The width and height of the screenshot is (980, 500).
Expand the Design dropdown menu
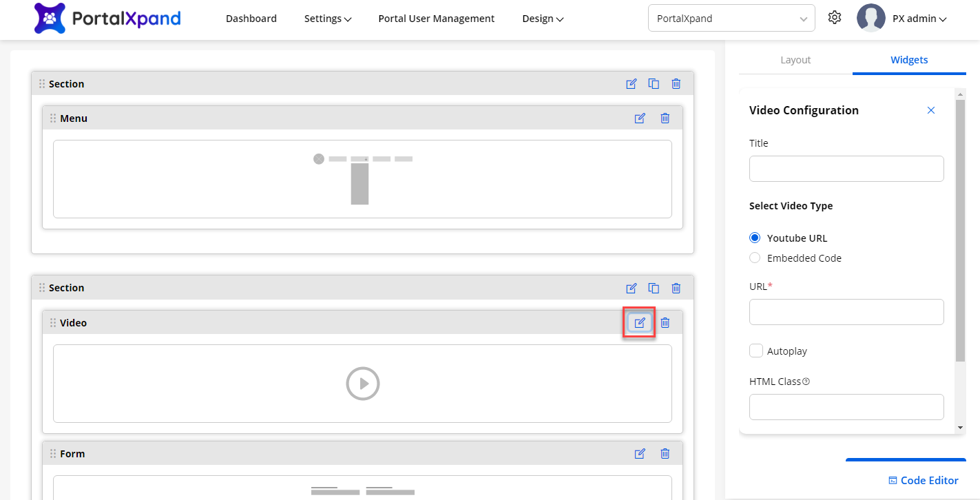(543, 19)
